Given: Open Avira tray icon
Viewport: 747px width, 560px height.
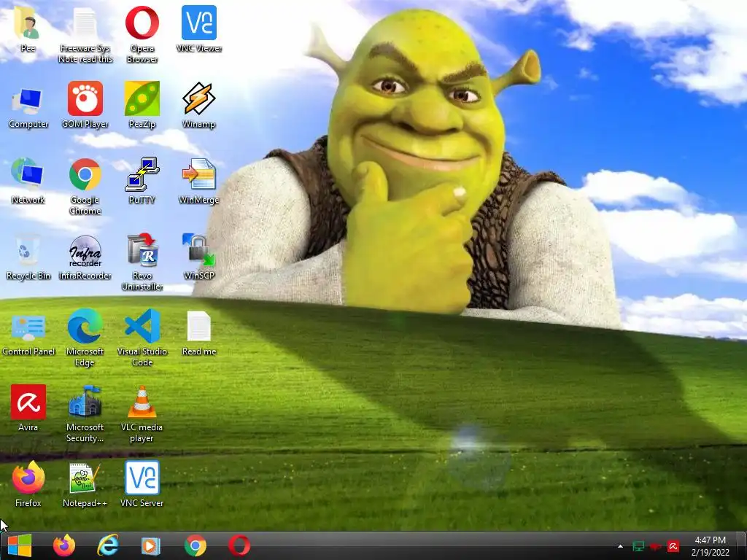Looking at the screenshot, I should (673, 546).
